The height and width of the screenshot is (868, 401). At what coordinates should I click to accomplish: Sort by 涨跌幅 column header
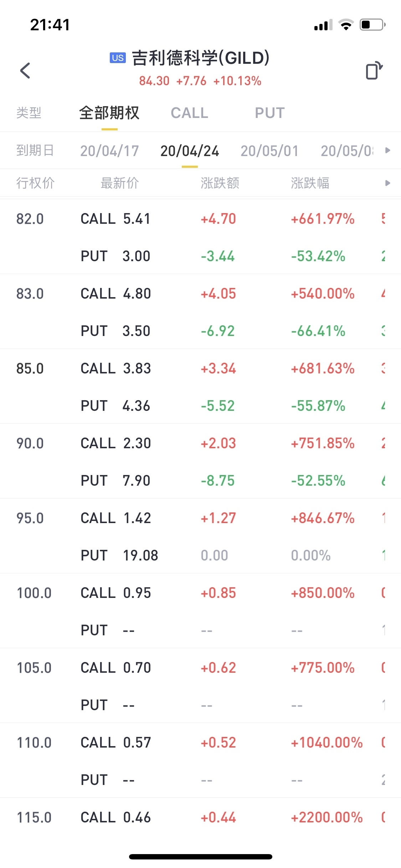coord(310,183)
